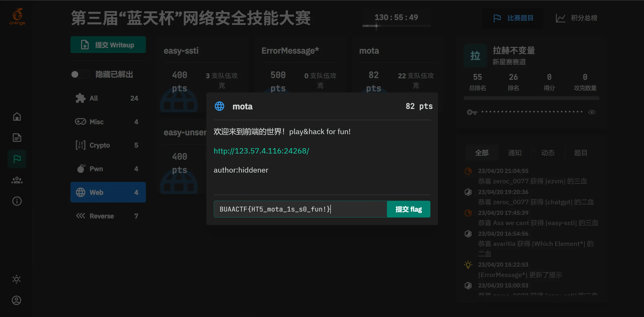The width and height of the screenshot is (644, 317).
Task: Open the teams people sidebar icon
Action: point(17,180)
